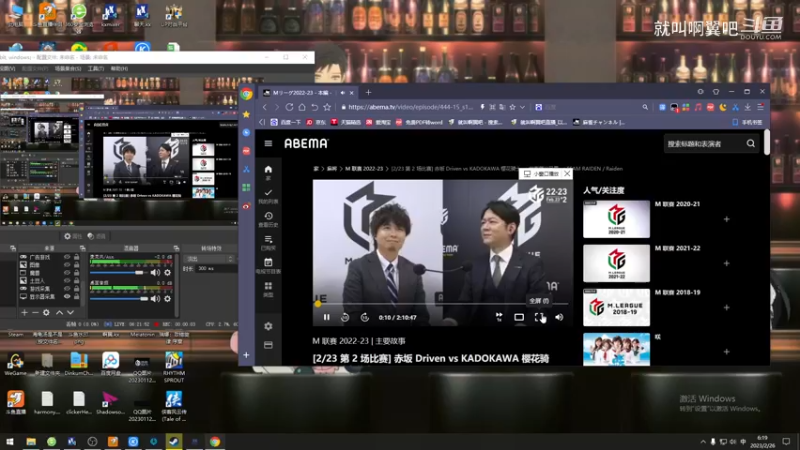Pause the ABEMA video
Image resolution: width=800 pixels, height=450 pixels.
pos(327,317)
